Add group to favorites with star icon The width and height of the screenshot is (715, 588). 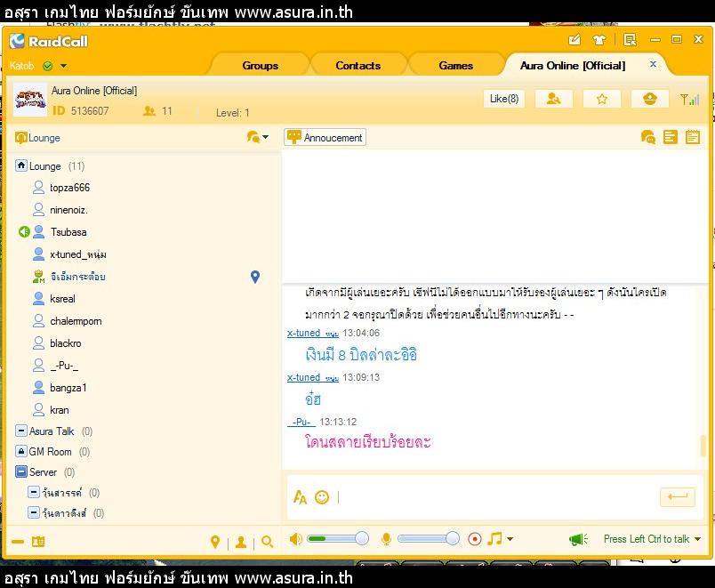tap(602, 99)
